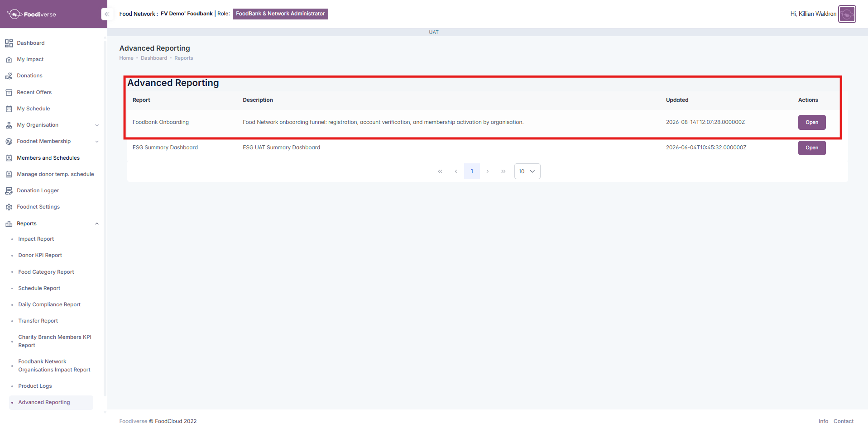
Task: Select Daily Compliance Report
Action: click(49, 305)
